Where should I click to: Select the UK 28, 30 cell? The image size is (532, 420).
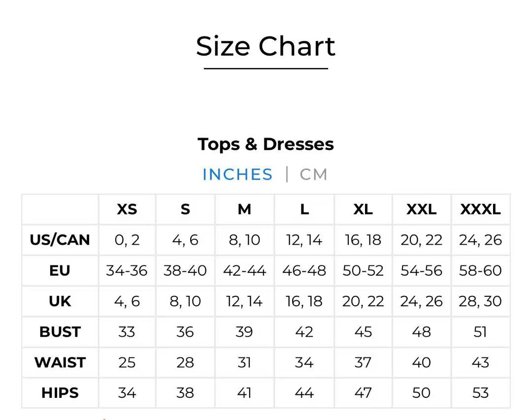(480, 301)
